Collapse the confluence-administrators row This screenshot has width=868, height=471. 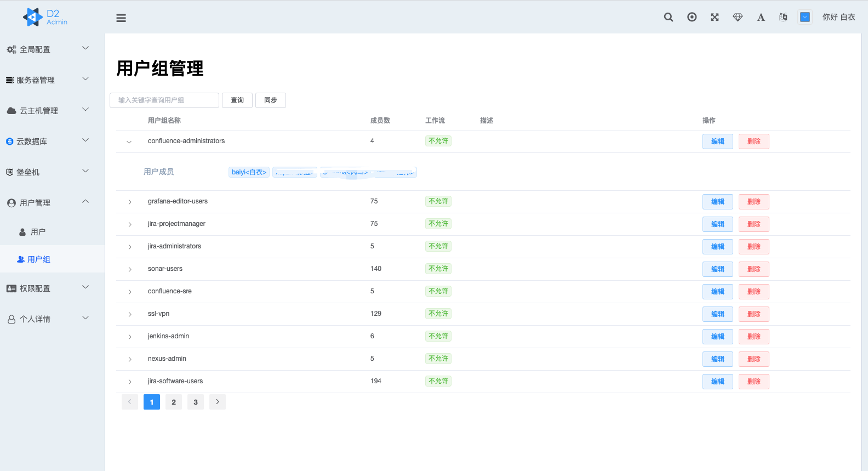pyautogui.click(x=129, y=142)
